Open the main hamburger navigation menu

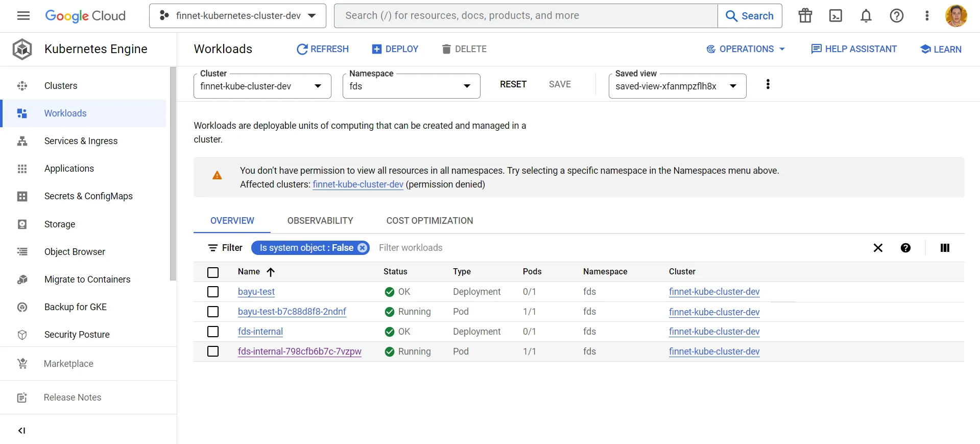click(23, 16)
